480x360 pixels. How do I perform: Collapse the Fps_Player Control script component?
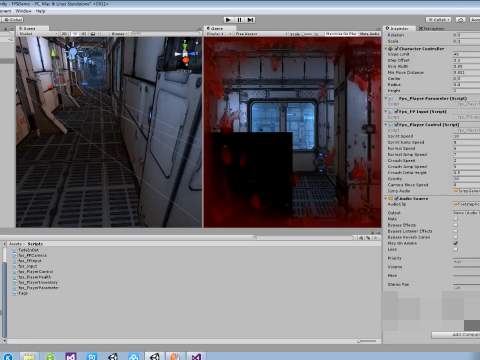(386, 125)
